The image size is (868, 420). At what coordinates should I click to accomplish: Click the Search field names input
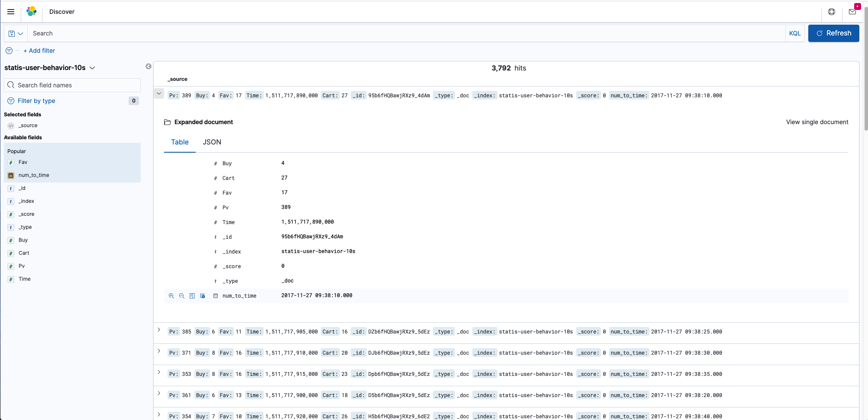72,85
